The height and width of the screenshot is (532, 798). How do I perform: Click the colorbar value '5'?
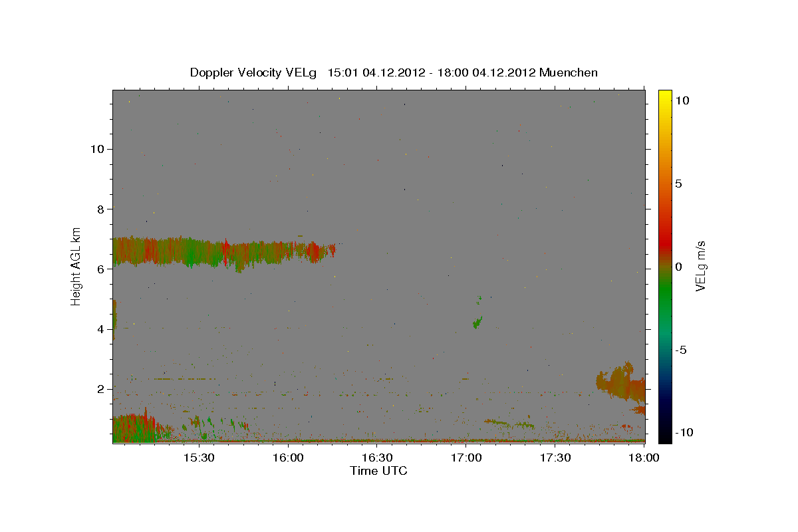(x=679, y=184)
